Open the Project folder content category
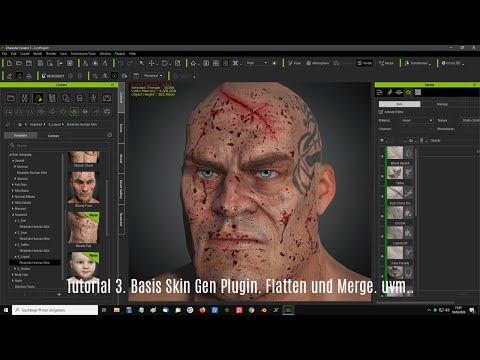The width and height of the screenshot is (480, 360). pos(11,98)
